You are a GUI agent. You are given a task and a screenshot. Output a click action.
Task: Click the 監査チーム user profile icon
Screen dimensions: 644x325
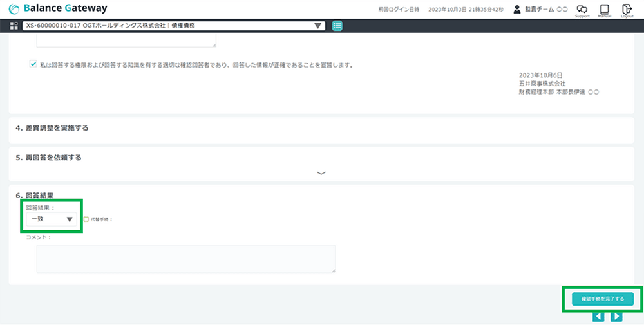coord(517,10)
